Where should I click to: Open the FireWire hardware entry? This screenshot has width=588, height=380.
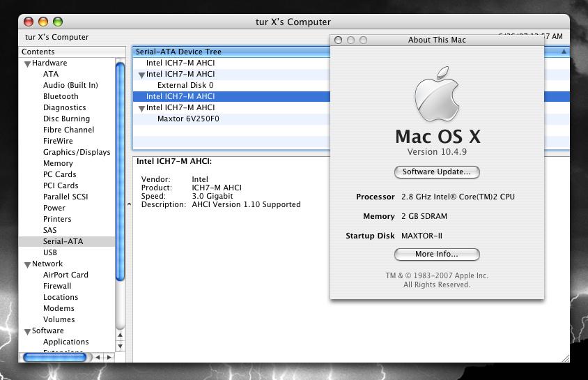tap(58, 141)
